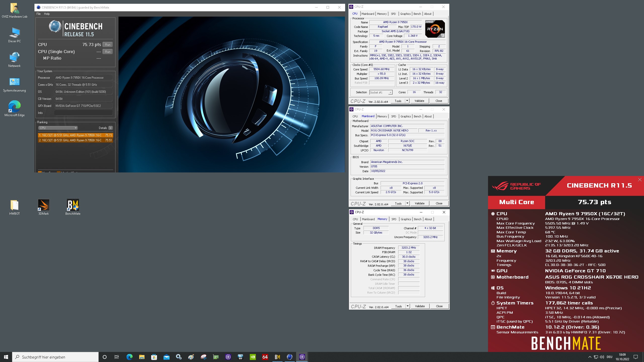The image size is (644, 362).
Task: Open Graphics tab in Mainboard CPU-Z window
Action: pos(406,116)
